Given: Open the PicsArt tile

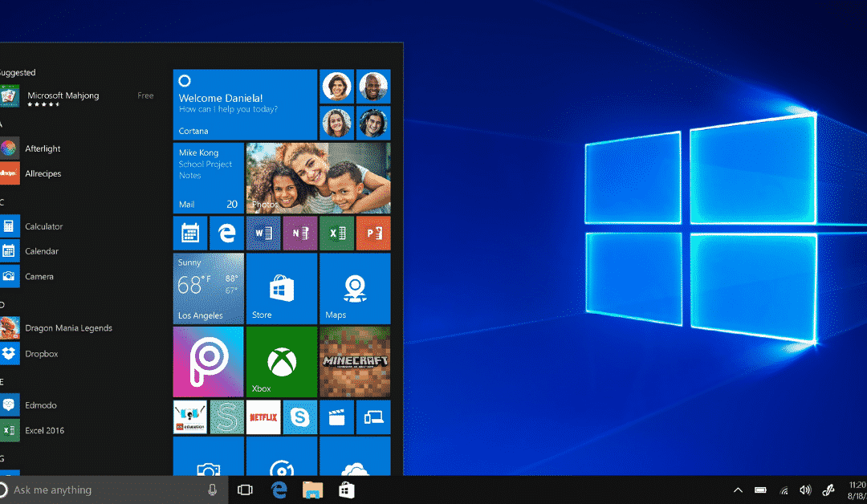Looking at the screenshot, I should [x=209, y=362].
